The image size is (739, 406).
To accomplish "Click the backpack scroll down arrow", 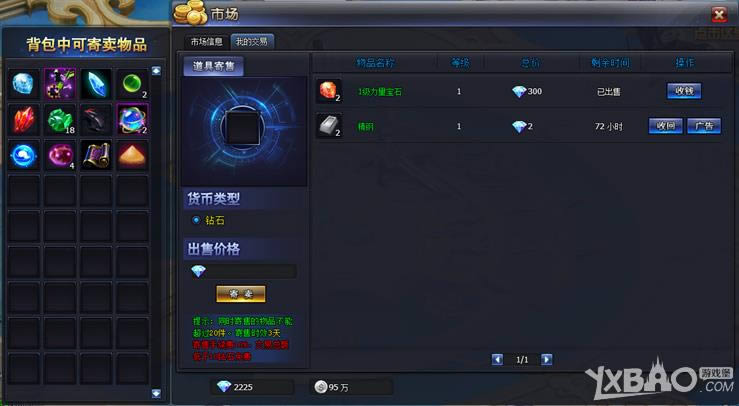I will (x=156, y=393).
